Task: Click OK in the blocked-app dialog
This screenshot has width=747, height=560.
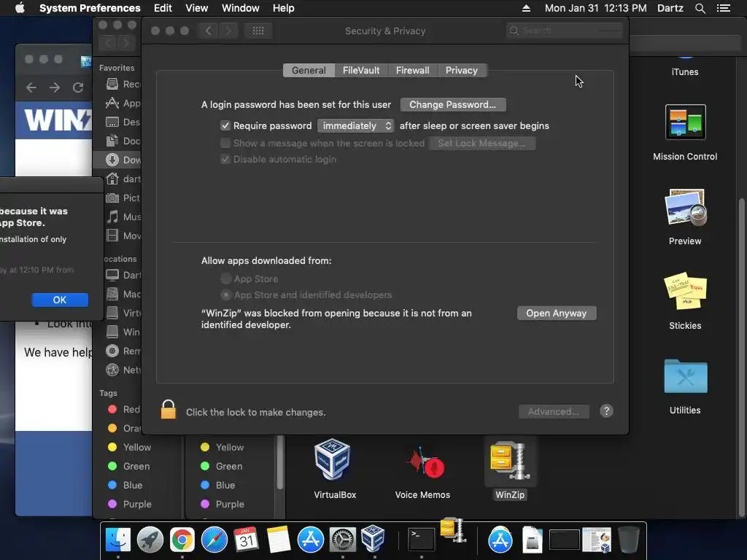Action: 60,300
